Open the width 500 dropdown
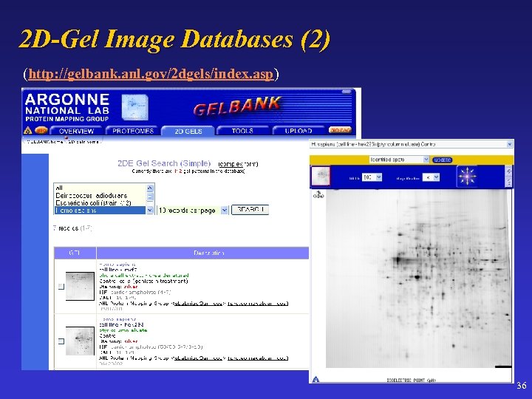Image resolution: width=532 pixels, height=399 pixels. [372, 177]
